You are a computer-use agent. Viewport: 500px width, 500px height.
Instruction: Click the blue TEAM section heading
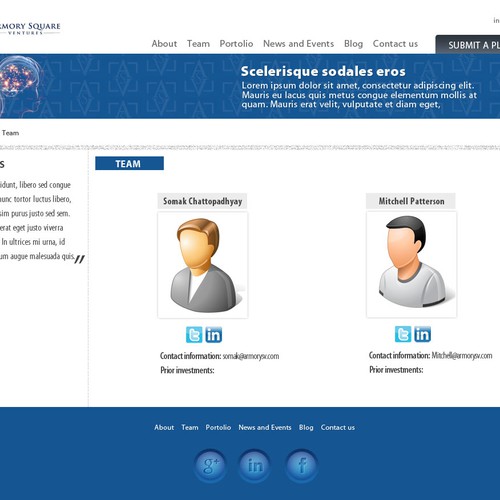point(129,163)
